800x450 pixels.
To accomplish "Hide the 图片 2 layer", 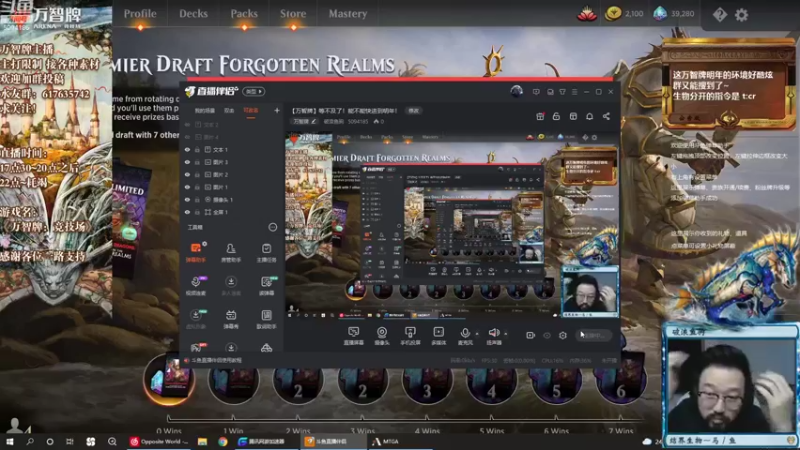I will [187, 174].
